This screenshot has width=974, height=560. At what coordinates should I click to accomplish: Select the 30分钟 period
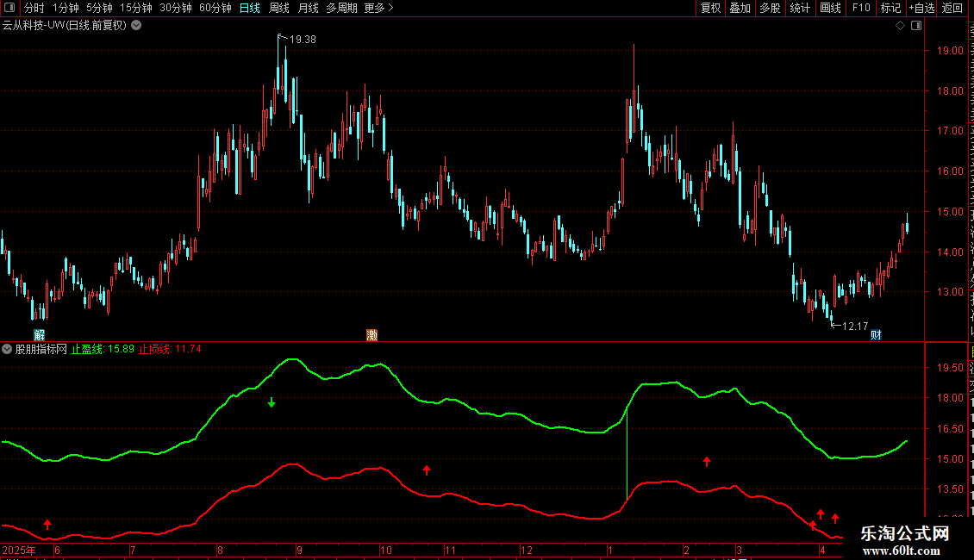coord(176,8)
